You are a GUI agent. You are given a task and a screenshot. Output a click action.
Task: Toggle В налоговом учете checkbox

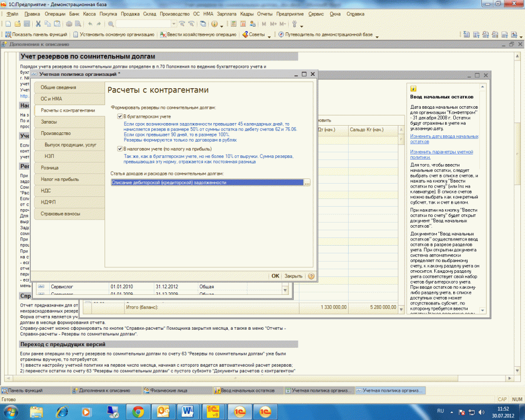(x=120, y=149)
